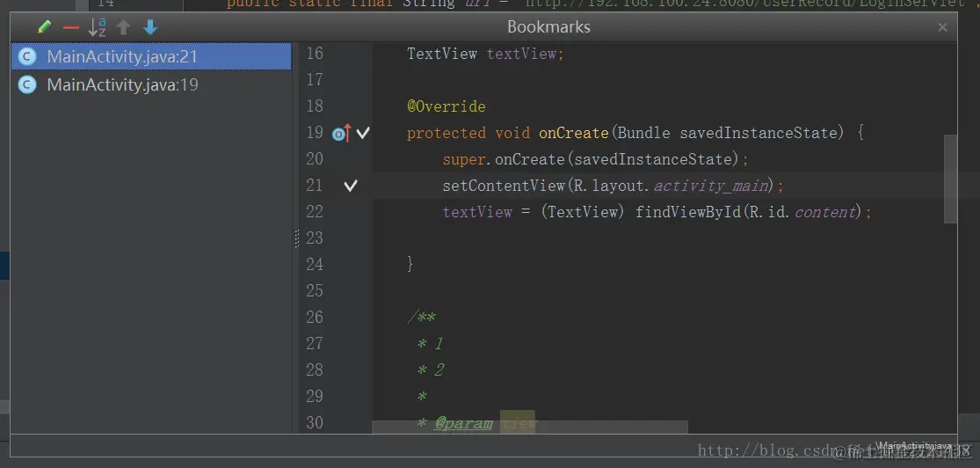Click @param tag in Javadoc comment
Image resolution: width=980 pixels, height=468 pixels.
463,424
